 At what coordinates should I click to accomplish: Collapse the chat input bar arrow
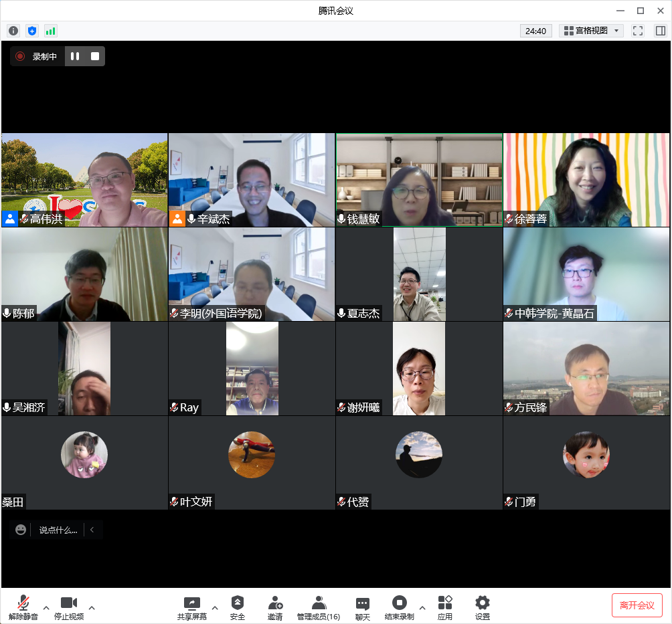point(92,530)
